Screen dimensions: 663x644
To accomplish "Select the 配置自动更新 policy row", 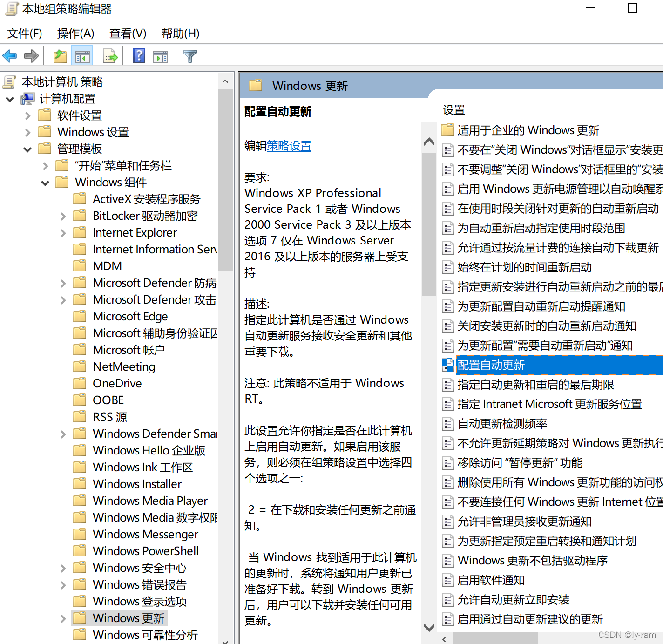I will (x=552, y=365).
